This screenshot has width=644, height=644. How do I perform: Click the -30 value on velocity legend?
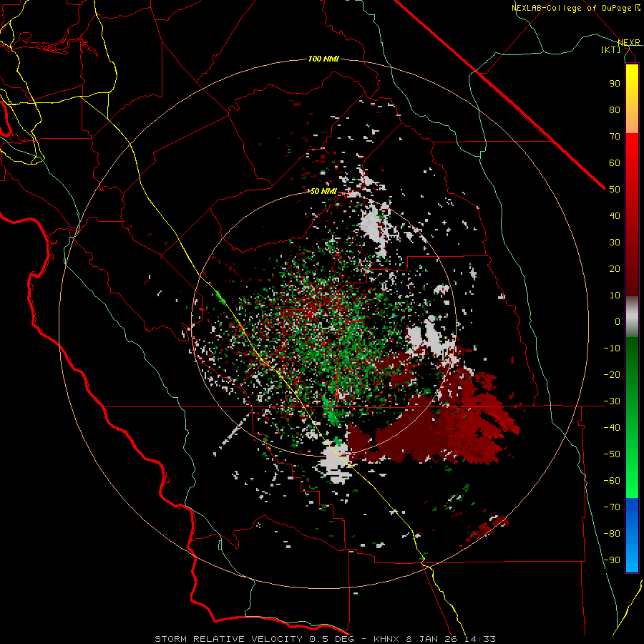pos(612,401)
